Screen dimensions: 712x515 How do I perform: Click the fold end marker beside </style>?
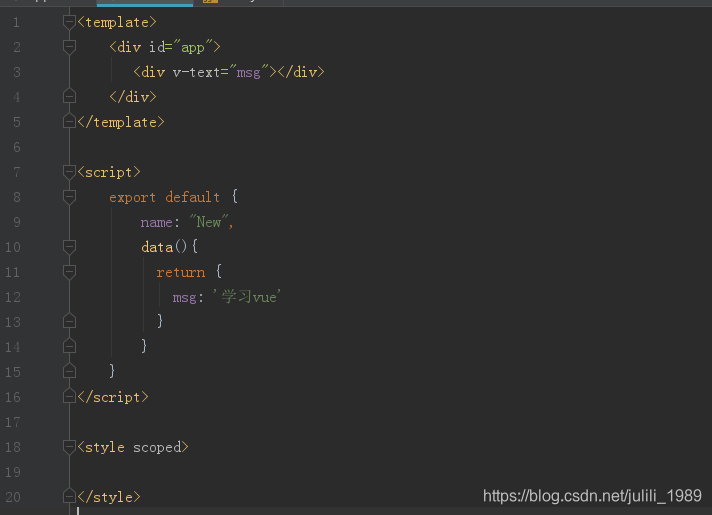click(69, 496)
